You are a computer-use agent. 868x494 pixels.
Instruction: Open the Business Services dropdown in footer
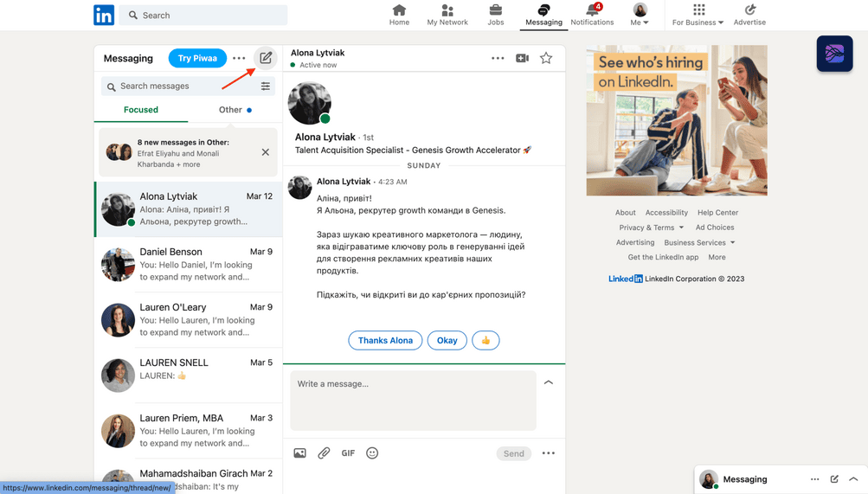[699, 243]
